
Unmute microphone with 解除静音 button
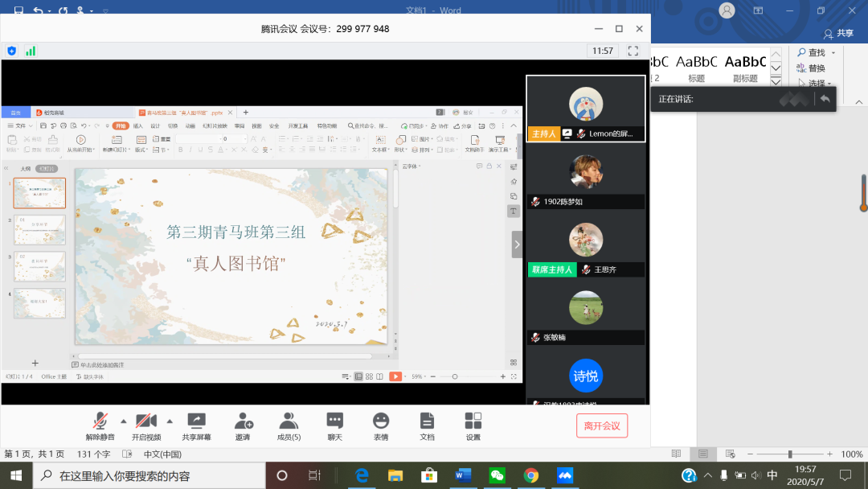(x=100, y=425)
